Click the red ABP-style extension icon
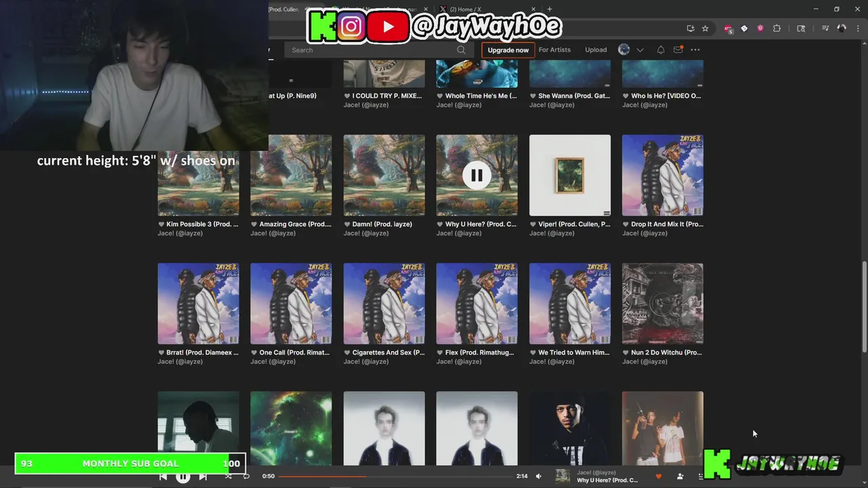The image size is (868, 488). coord(728,28)
